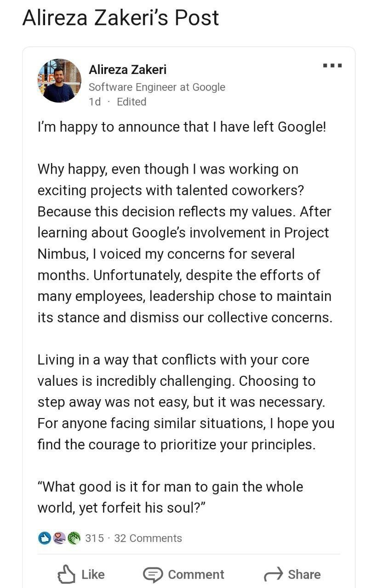Click the "Alireza Zakeri's Post" page heading
The height and width of the screenshot is (588, 377).
pos(120,18)
